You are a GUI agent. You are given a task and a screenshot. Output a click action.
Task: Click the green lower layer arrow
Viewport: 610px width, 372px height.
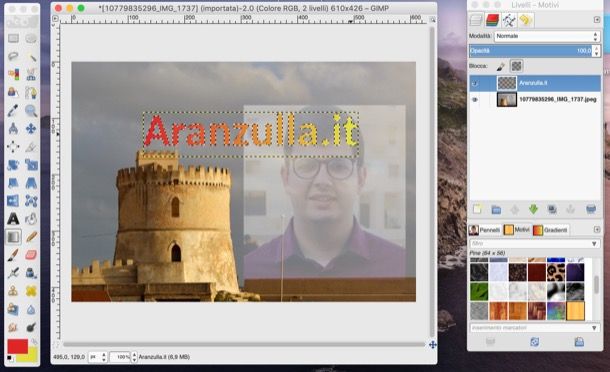point(533,209)
